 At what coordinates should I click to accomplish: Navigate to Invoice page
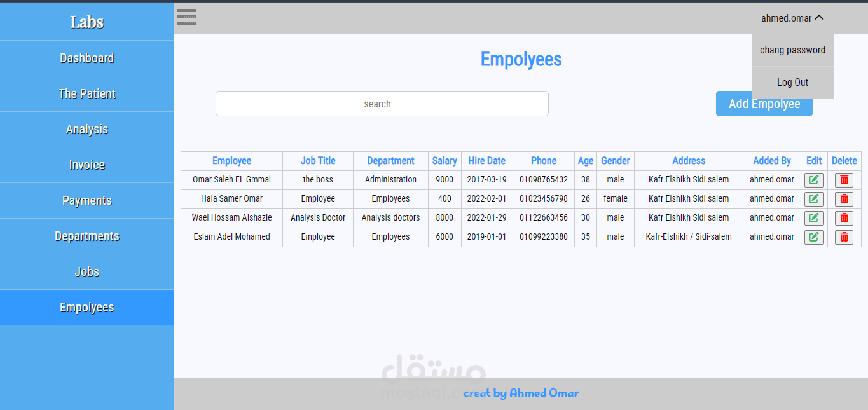coord(86,165)
